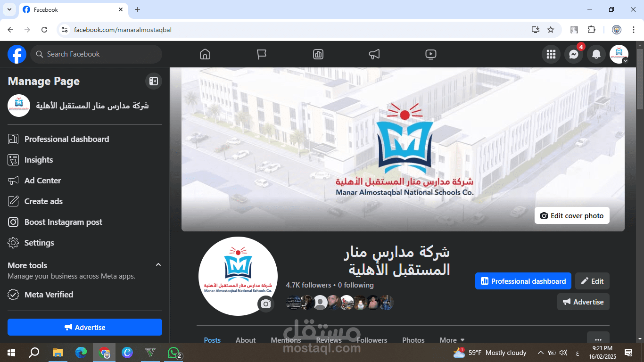
Task: Open the Mentions tab
Action: pyautogui.click(x=286, y=340)
